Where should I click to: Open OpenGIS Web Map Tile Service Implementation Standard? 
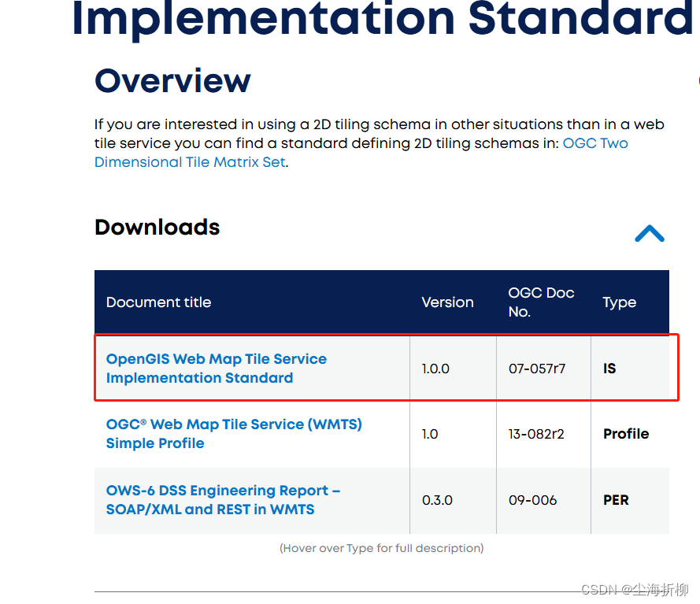click(216, 369)
